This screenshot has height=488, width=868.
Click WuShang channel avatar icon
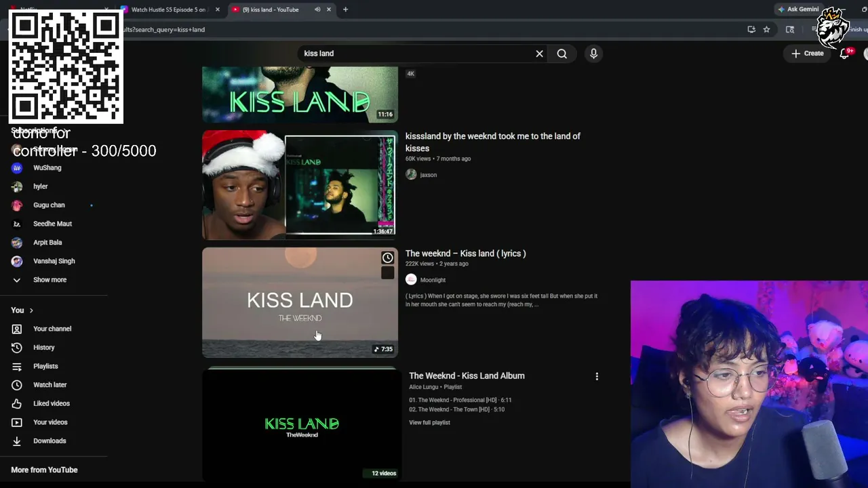[x=17, y=168]
